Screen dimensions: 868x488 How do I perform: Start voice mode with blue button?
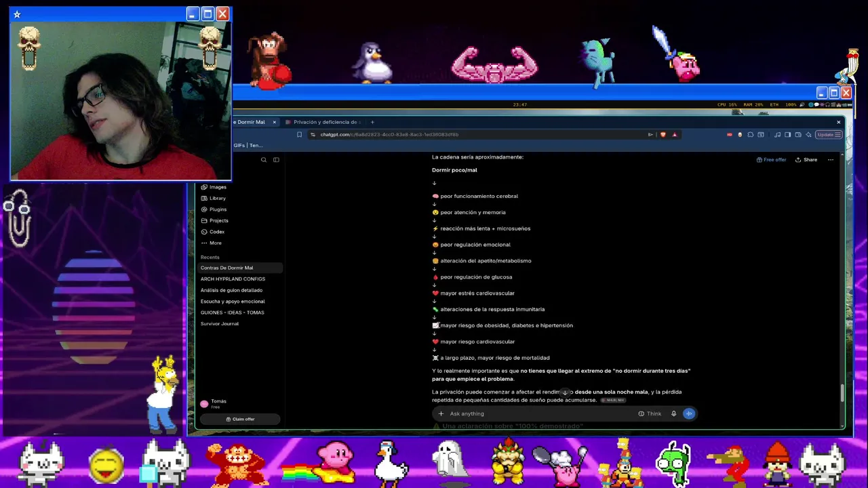689,413
